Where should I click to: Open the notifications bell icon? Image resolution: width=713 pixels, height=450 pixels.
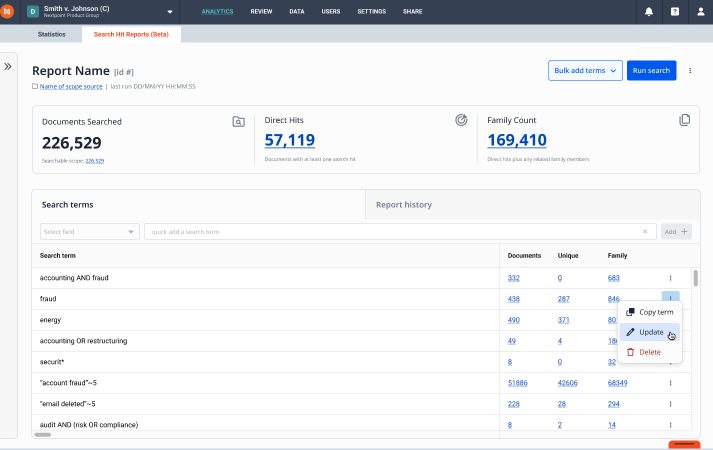pyautogui.click(x=649, y=12)
